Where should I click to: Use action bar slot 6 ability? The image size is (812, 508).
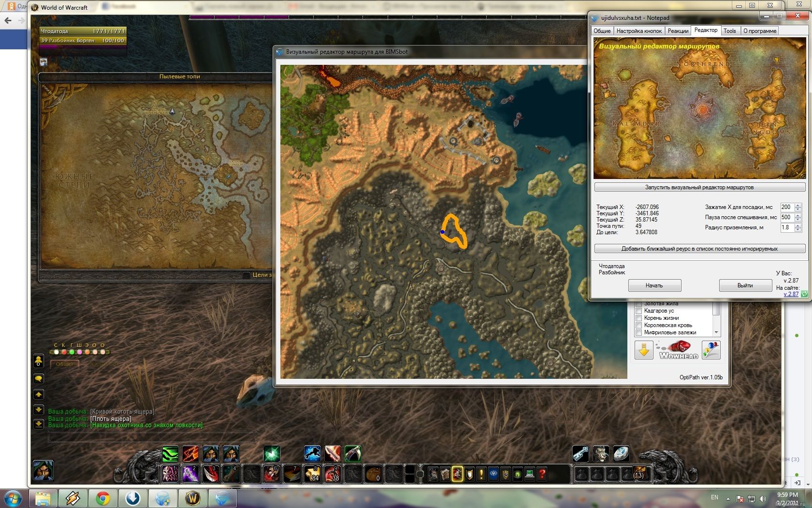(x=272, y=474)
